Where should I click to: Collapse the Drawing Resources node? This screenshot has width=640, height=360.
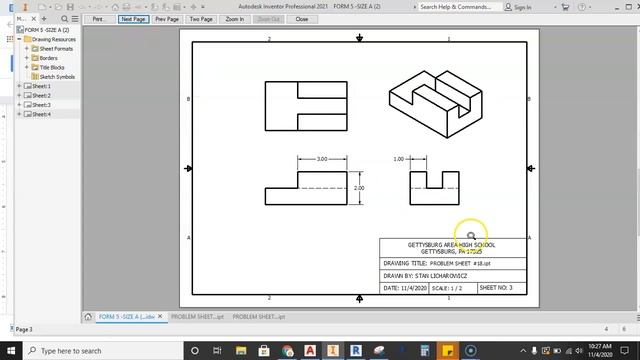(x=19, y=39)
